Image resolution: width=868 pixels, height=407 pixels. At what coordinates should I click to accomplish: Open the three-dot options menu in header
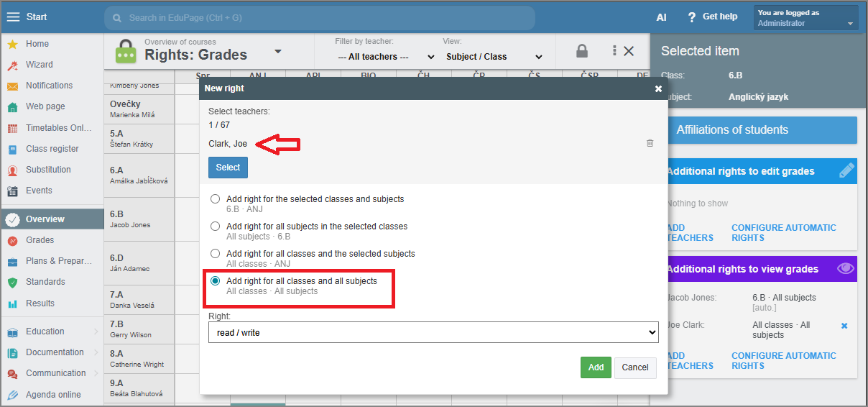coord(614,51)
